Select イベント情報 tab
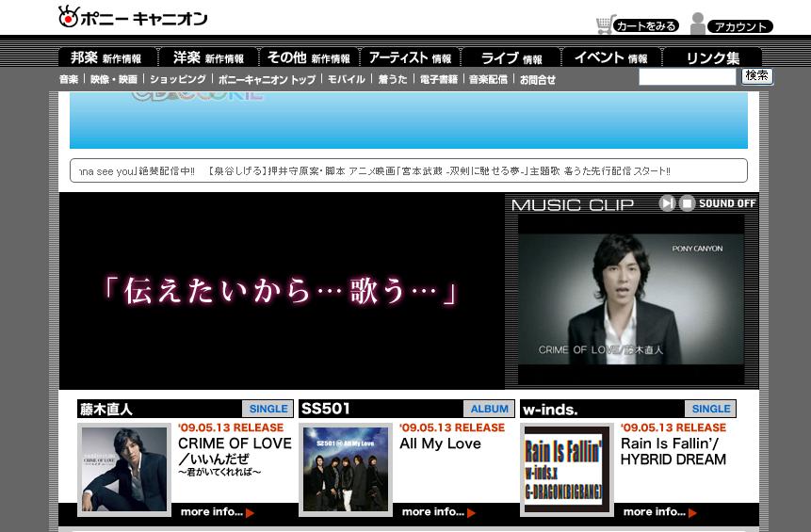The height and width of the screenshot is (532, 811). [x=610, y=57]
